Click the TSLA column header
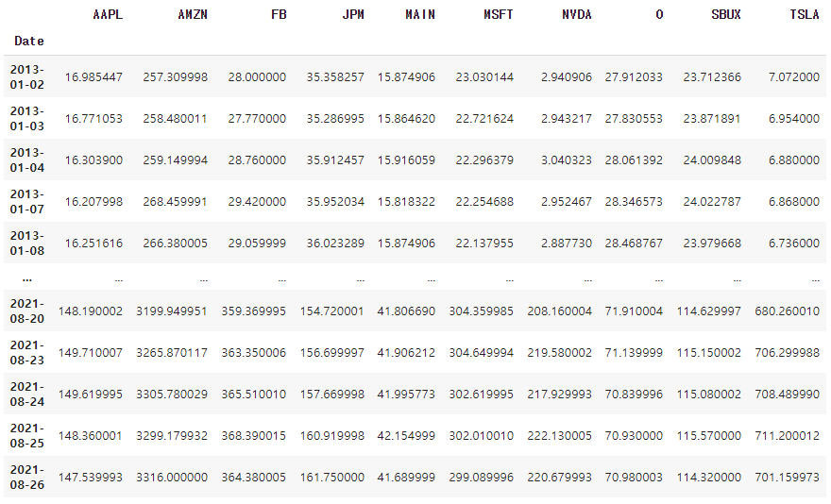 click(805, 15)
